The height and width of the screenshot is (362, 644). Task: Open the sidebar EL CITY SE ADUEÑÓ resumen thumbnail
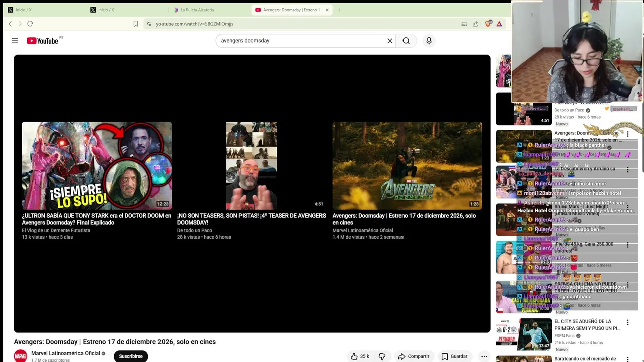tap(524, 334)
